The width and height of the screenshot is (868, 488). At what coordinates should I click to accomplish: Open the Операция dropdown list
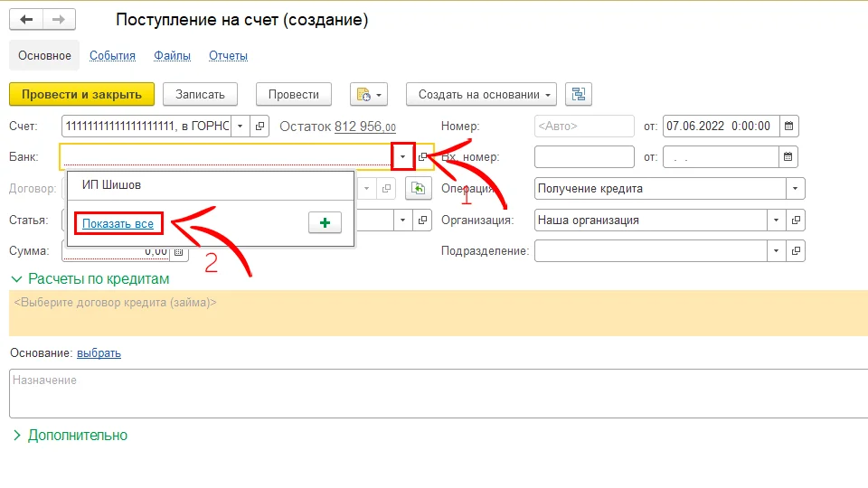click(x=795, y=189)
